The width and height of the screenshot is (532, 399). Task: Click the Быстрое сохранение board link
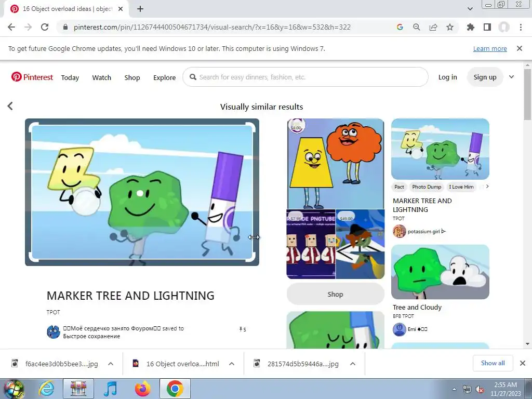(x=91, y=336)
